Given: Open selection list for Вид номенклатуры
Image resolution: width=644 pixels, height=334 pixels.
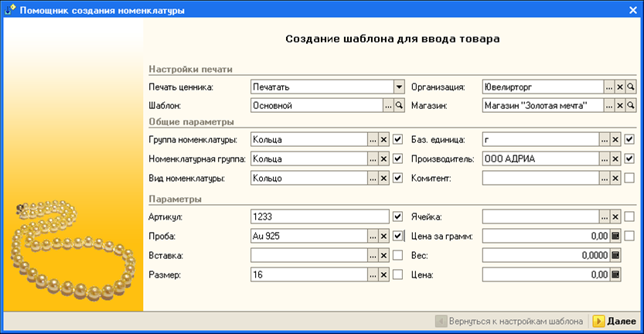Looking at the screenshot, I should click(373, 179).
